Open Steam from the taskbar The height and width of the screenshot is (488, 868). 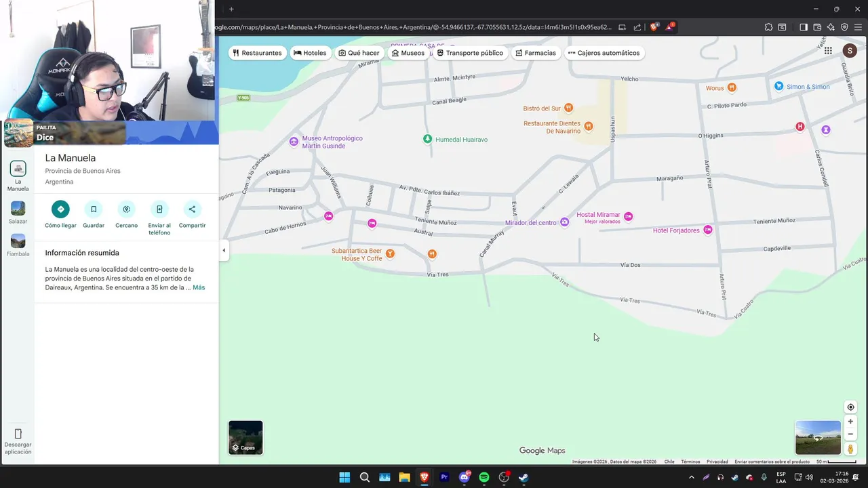(x=524, y=477)
